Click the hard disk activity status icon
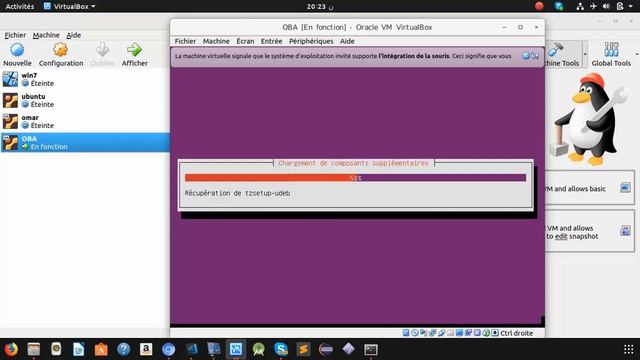 pyautogui.click(x=406, y=333)
